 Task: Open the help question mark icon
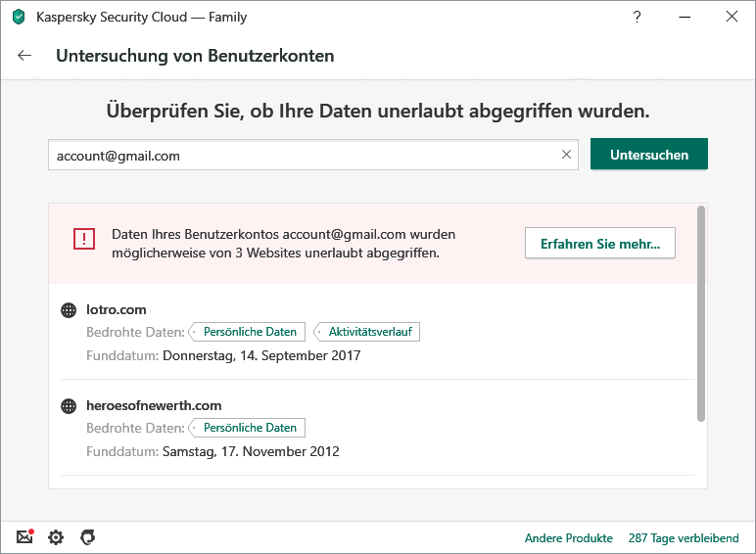coord(638,17)
